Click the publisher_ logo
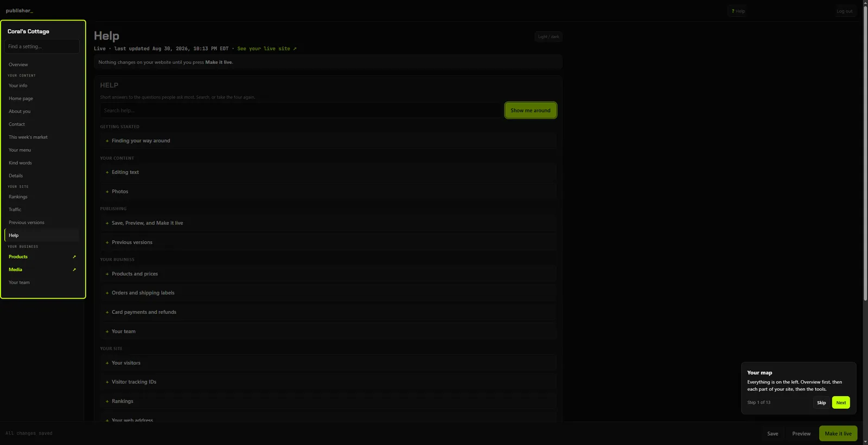868x445 pixels. pyautogui.click(x=20, y=11)
